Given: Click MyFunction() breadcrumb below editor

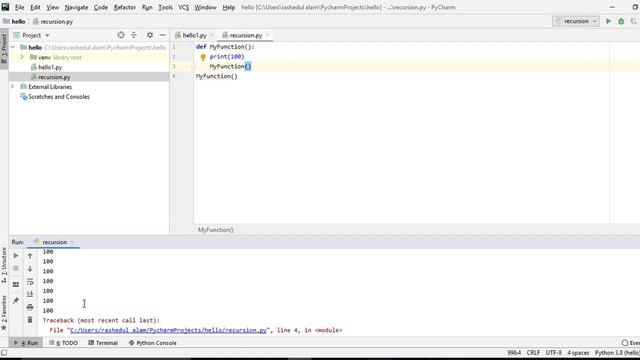Looking at the screenshot, I should 216,230.
